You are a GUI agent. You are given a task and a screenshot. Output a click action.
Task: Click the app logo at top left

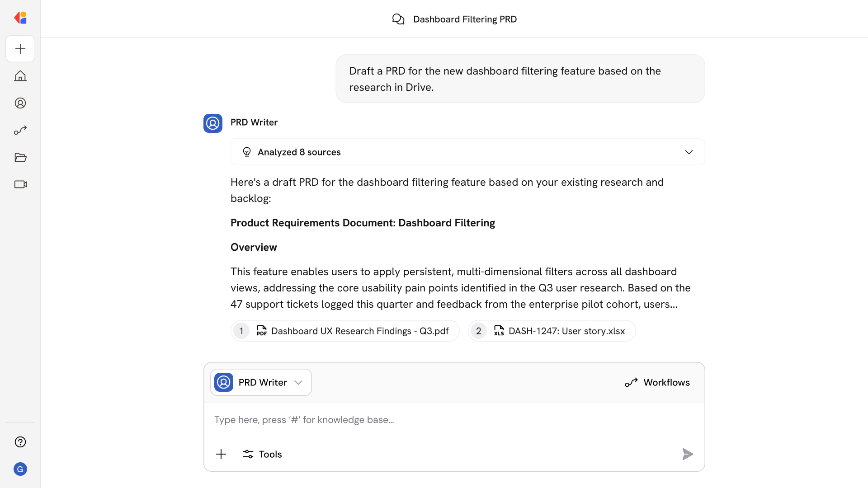20,18
